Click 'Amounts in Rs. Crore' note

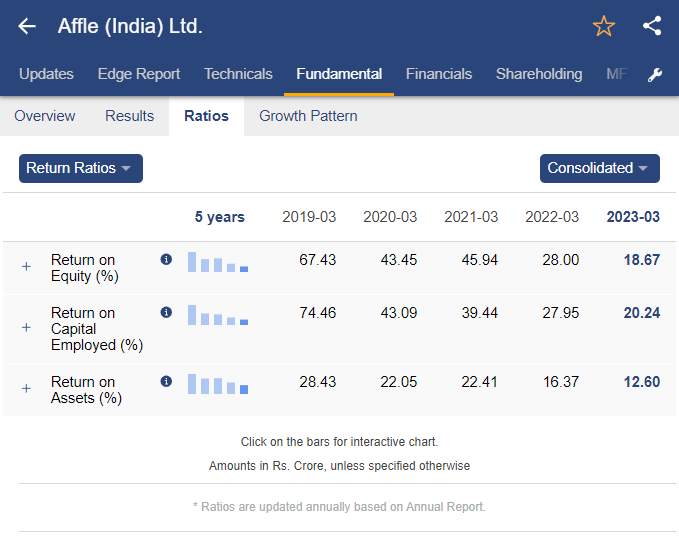[x=340, y=466]
